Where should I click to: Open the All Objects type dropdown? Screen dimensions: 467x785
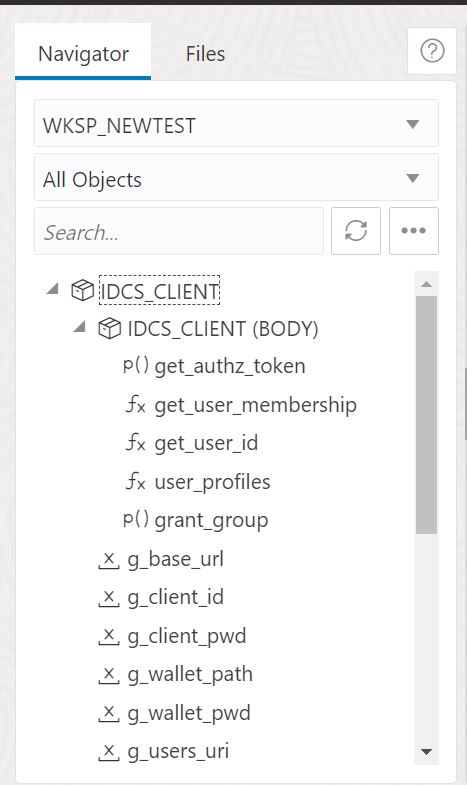(x=236, y=177)
